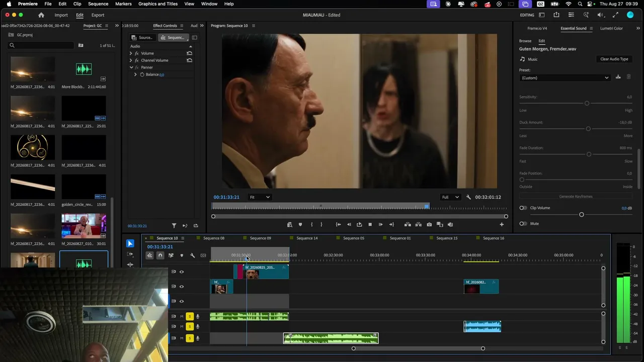Screen dimensions: 644x362
Task: Open the Sequence 08 timeline tab
Action: point(214,238)
